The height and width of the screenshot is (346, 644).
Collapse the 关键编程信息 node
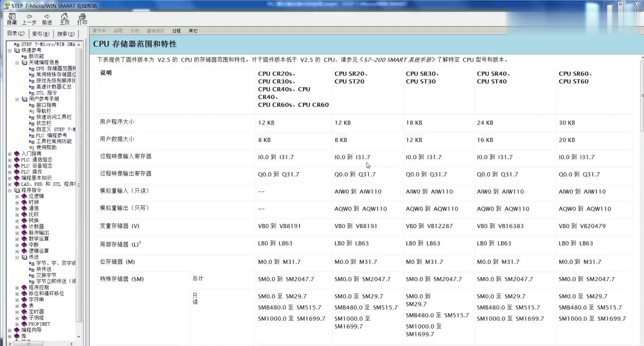coord(17,63)
